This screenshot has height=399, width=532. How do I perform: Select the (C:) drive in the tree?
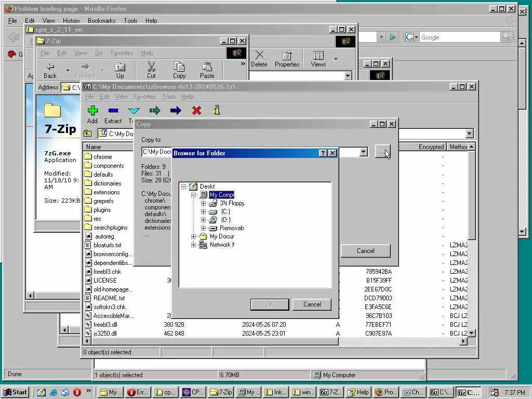tap(225, 212)
